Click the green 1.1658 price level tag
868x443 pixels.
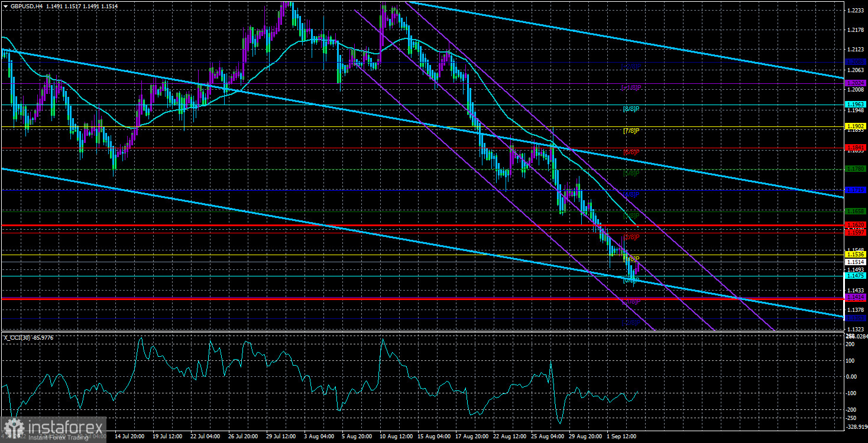point(856,211)
